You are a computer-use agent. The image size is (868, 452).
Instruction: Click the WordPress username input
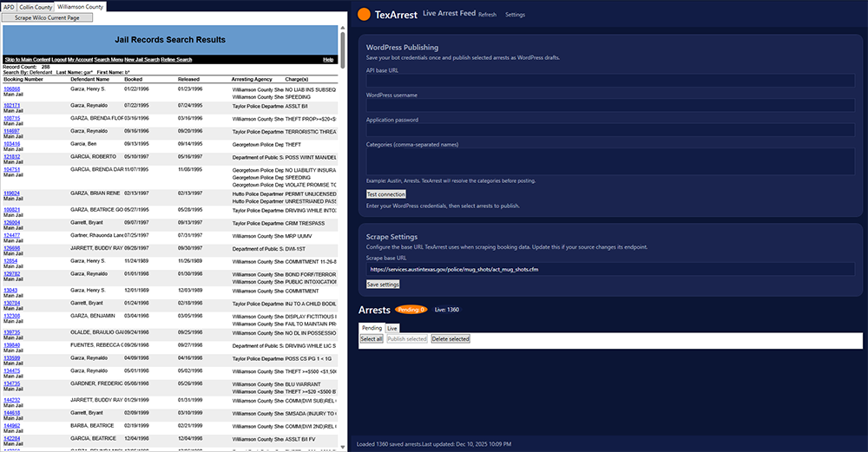point(610,106)
